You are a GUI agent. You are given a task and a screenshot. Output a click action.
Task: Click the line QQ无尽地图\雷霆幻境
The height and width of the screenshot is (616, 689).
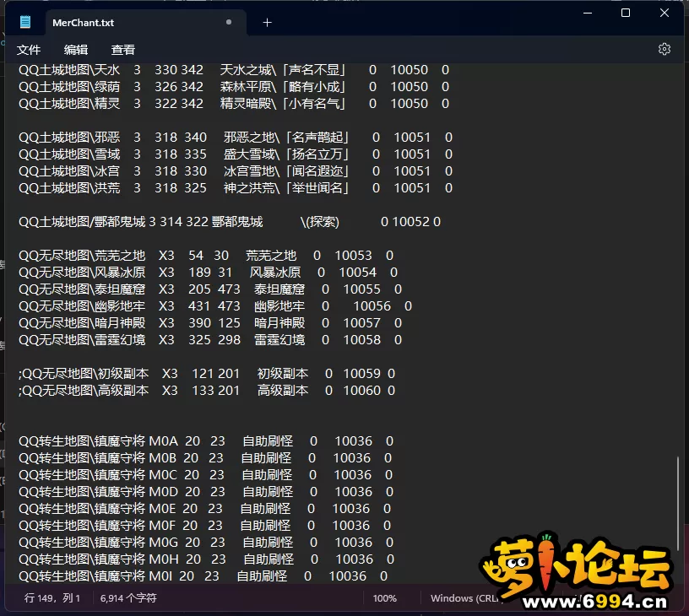coord(210,340)
